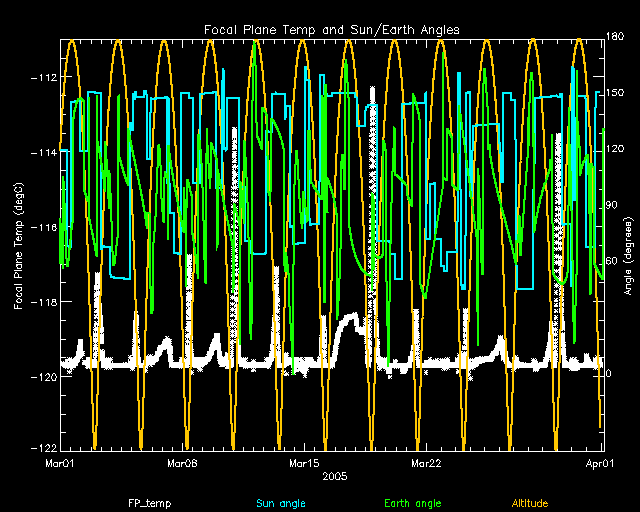Select the Mar22 date tick label

(x=427, y=463)
